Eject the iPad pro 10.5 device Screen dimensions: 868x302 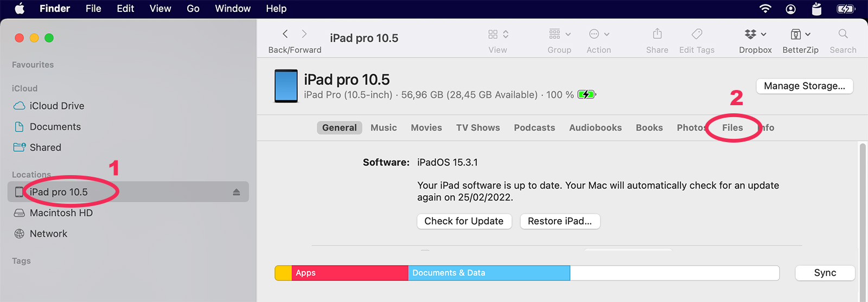tap(237, 192)
